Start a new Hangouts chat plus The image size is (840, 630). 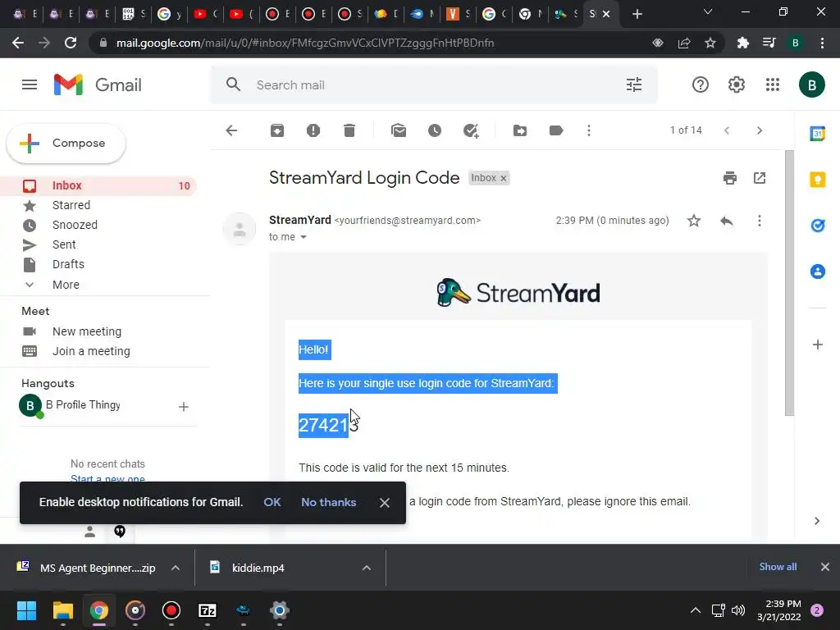183,407
